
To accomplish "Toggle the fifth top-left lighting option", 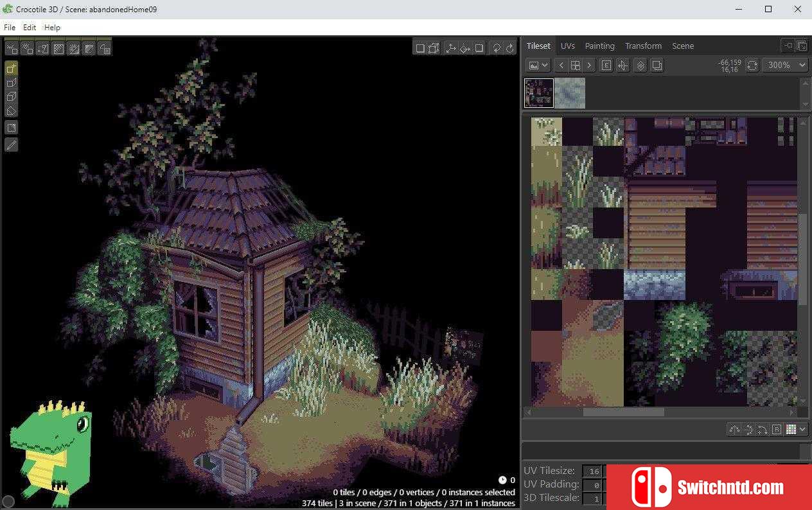I will (x=74, y=48).
